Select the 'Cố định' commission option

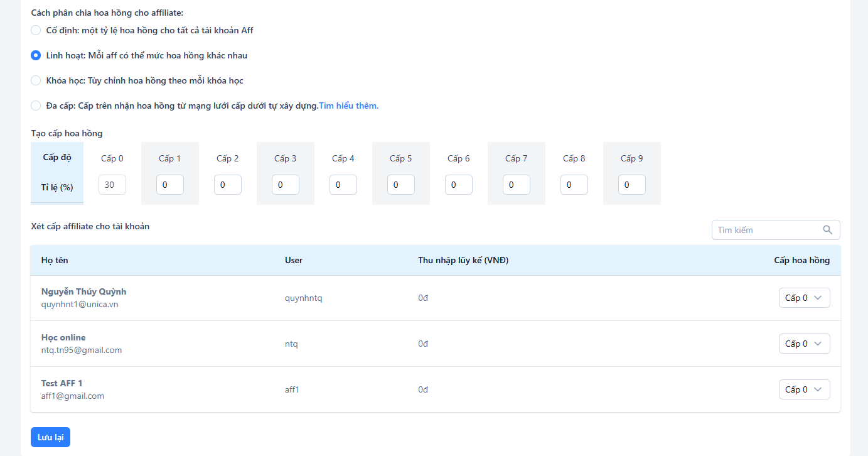tap(36, 30)
